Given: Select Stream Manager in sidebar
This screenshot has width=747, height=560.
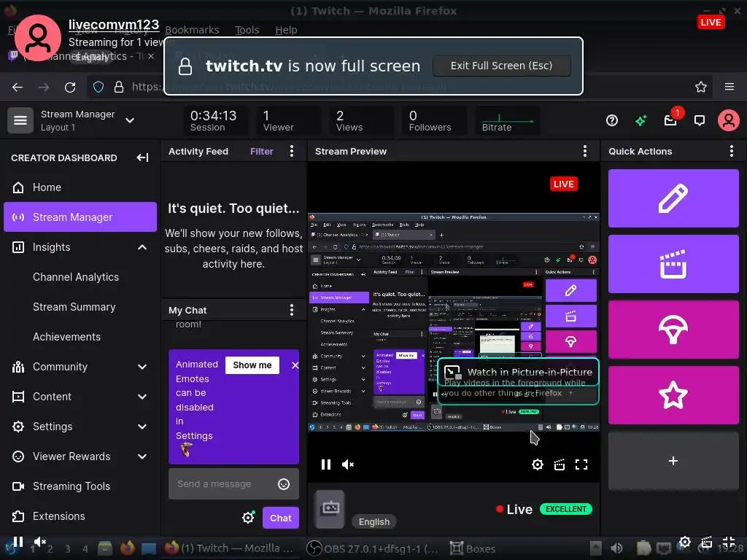Looking at the screenshot, I should click(80, 217).
